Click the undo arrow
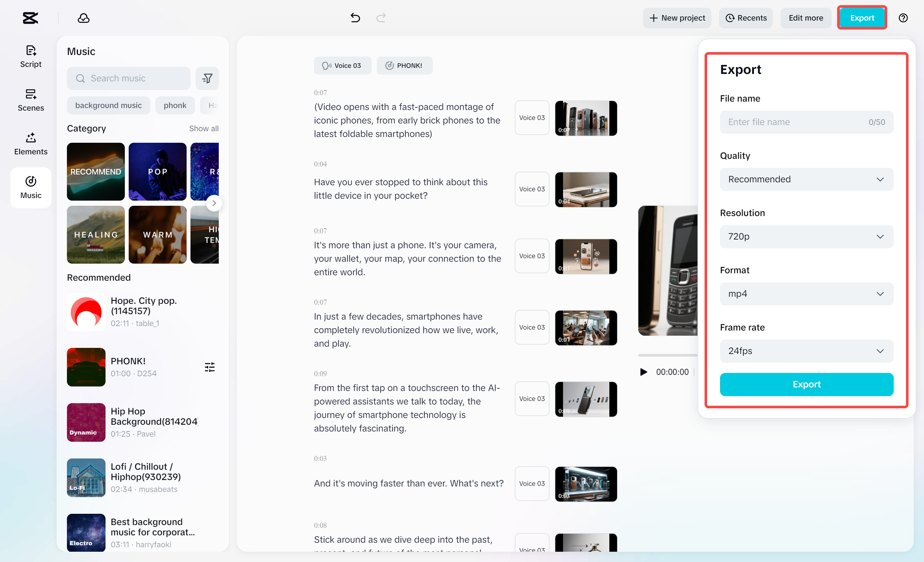Viewport: 924px width, 562px height. (x=355, y=18)
